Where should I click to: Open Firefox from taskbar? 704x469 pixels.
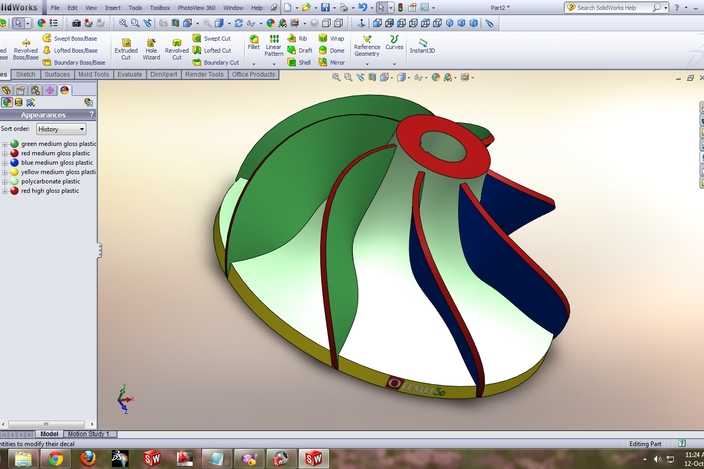tap(88, 459)
